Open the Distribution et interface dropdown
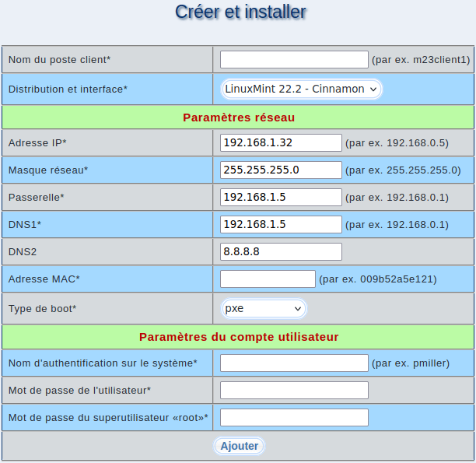Viewport: 476px width, 463px height. tap(301, 89)
